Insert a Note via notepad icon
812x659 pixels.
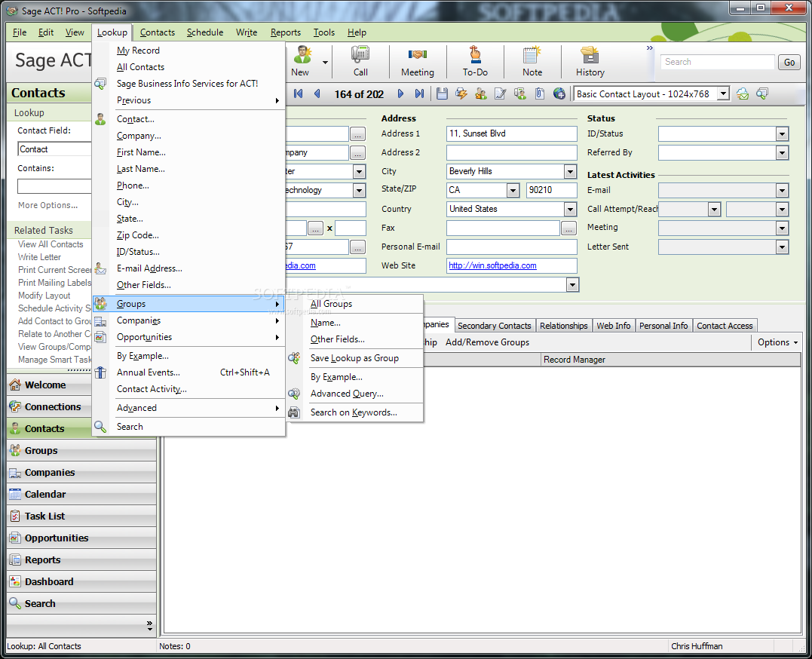(532, 55)
